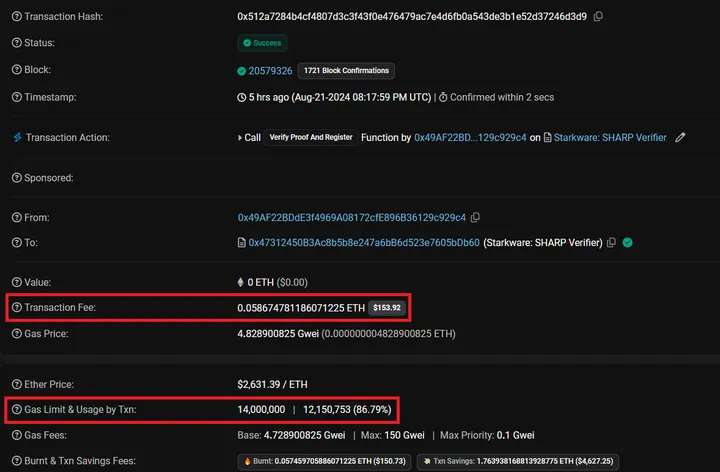
Task: Click the $153.92 transaction fee badge
Action: point(386,307)
